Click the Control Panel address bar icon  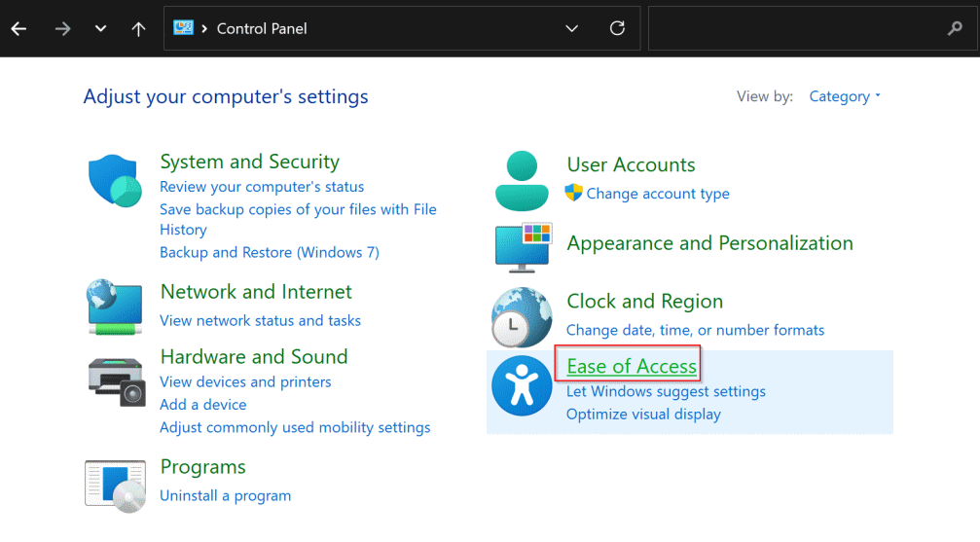(x=183, y=28)
